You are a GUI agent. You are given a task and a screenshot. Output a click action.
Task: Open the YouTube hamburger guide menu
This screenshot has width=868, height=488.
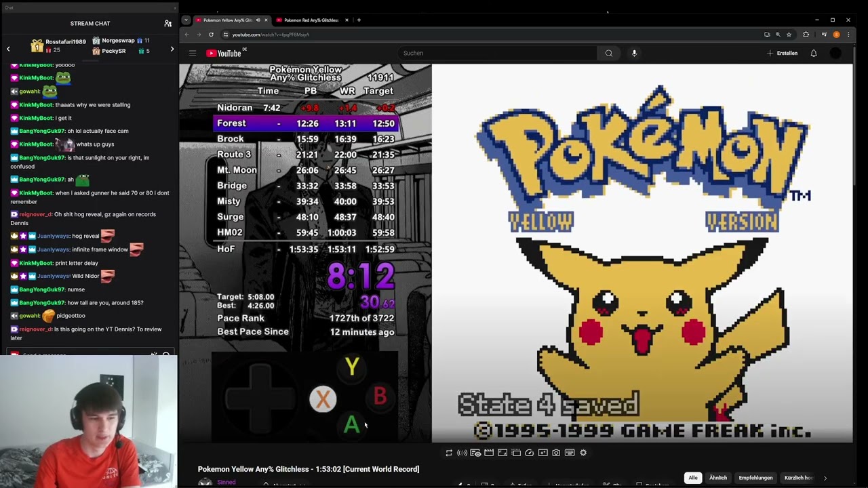click(193, 53)
